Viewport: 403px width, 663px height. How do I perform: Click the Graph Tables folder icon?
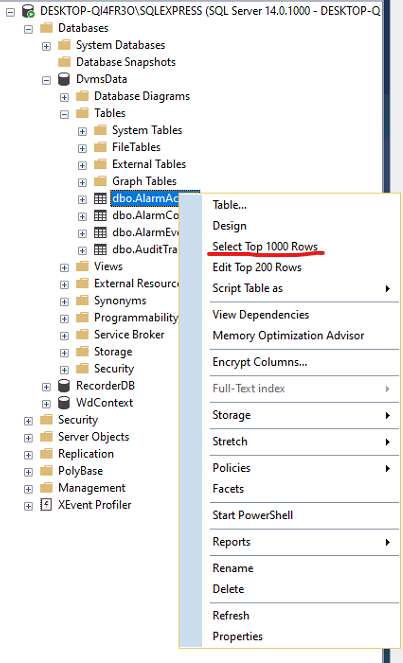click(x=100, y=181)
